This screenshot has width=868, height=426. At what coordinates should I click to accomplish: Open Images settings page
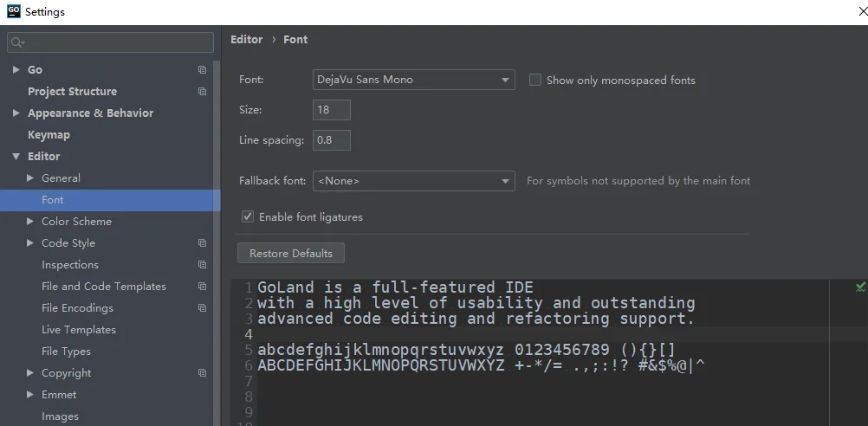click(60, 416)
